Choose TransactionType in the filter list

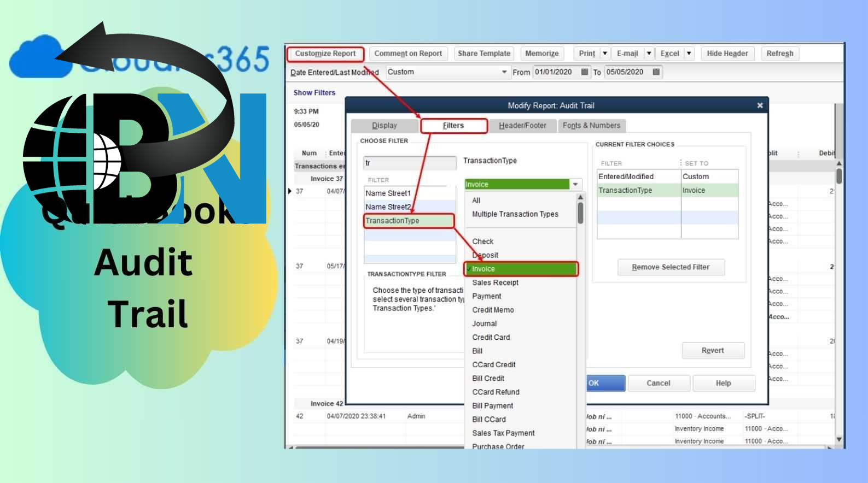[409, 221]
